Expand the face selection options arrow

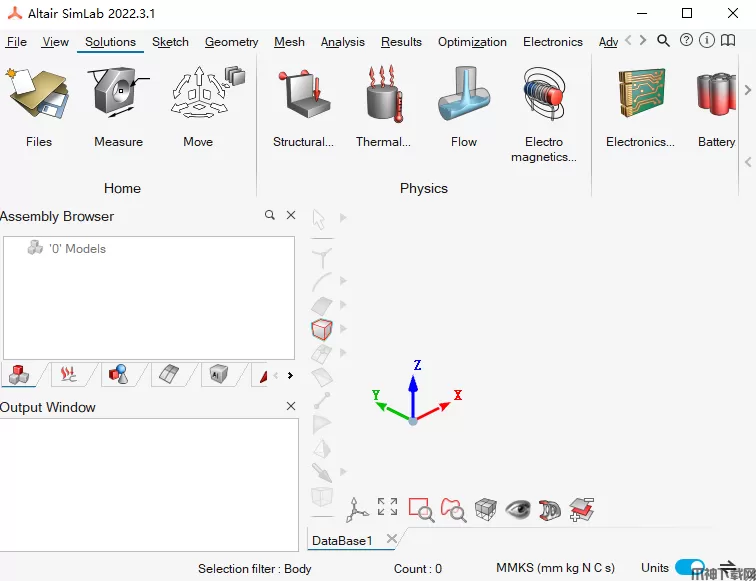343,304
